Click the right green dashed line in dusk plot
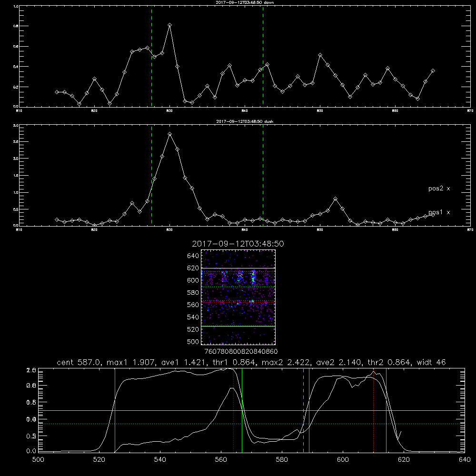476x476 pixels. [263, 176]
